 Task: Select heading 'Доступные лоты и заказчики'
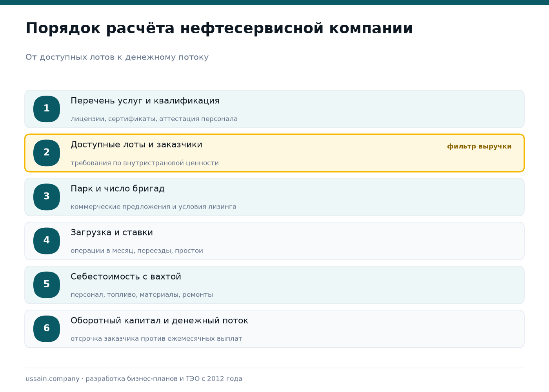(x=136, y=145)
